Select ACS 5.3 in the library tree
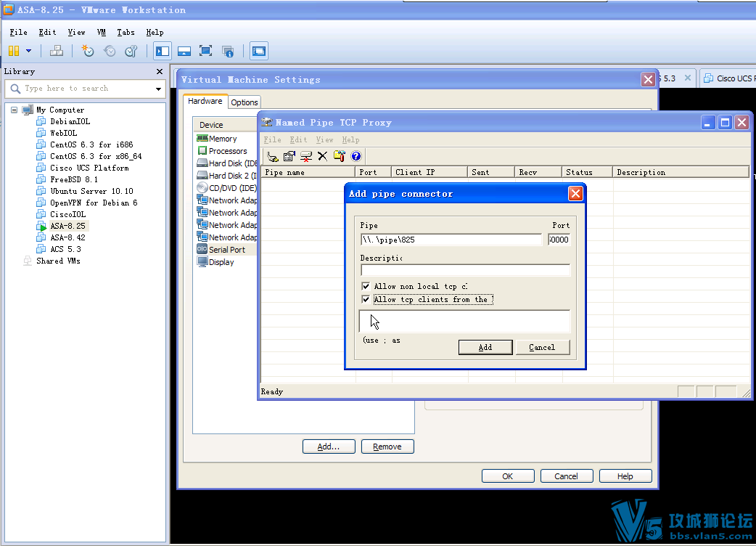Screen dimensions: 756x546 click(x=65, y=249)
